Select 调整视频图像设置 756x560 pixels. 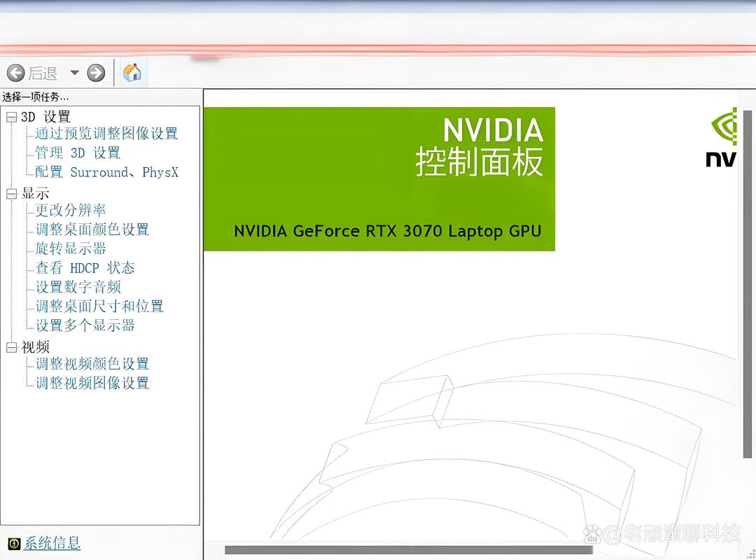tap(92, 383)
